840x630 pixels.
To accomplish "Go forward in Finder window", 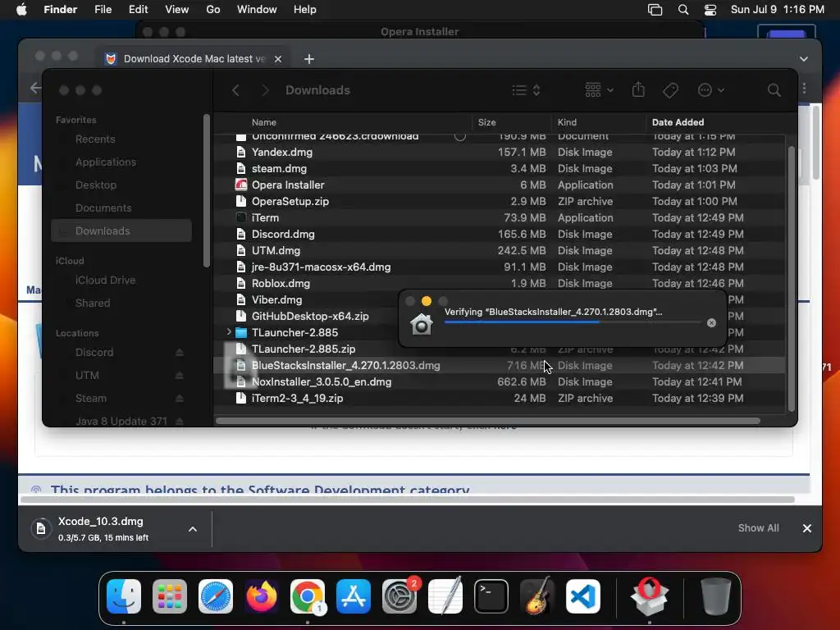I will [265, 90].
